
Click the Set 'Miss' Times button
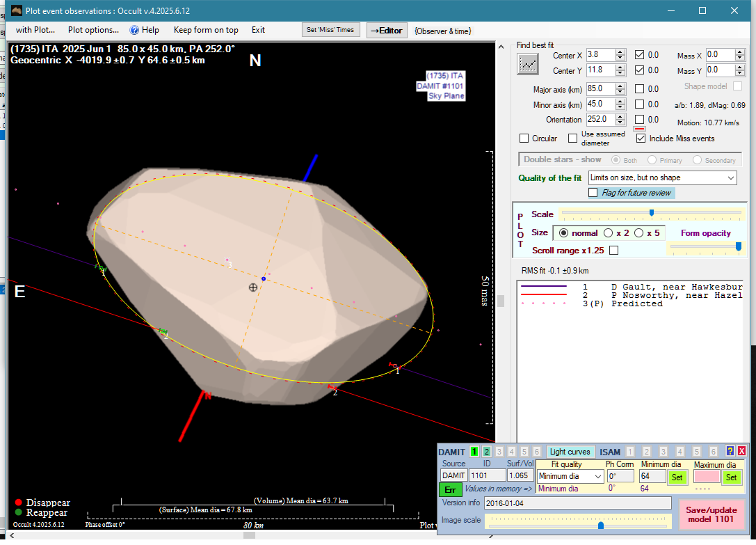pos(331,30)
